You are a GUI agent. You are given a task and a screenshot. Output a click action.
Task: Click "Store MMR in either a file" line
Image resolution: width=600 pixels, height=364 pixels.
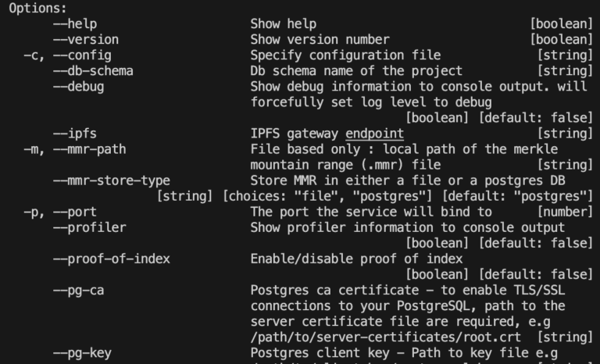pos(408,180)
